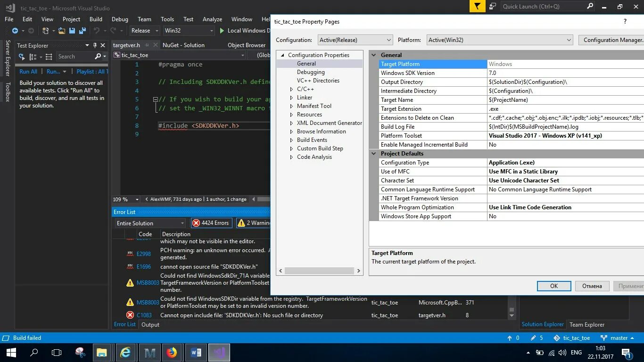
Task: Open the Platform Active(Win32) dropdown
Action: tap(499, 40)
